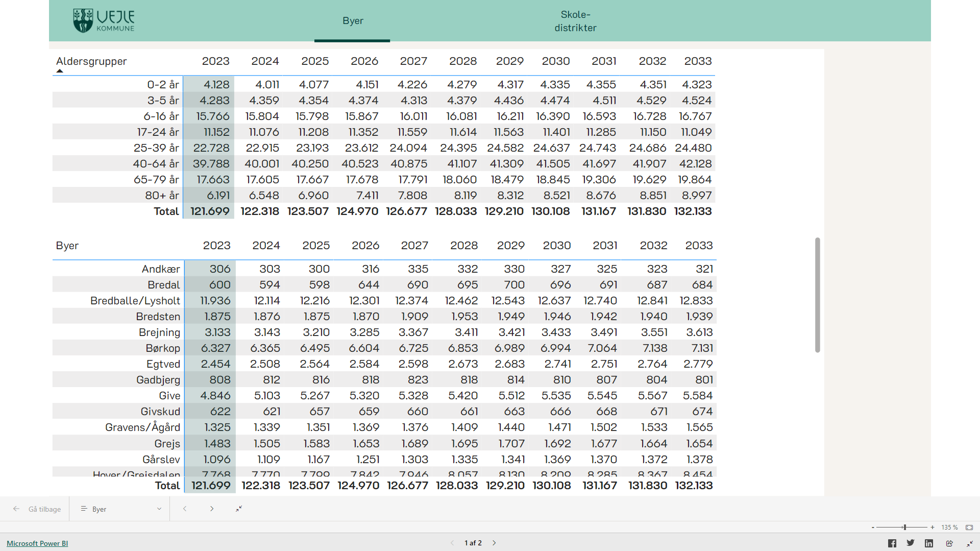Sort by Aldersgrupper column header
The height and width of the screenshot is (551, 980).
tap(91, 61)
